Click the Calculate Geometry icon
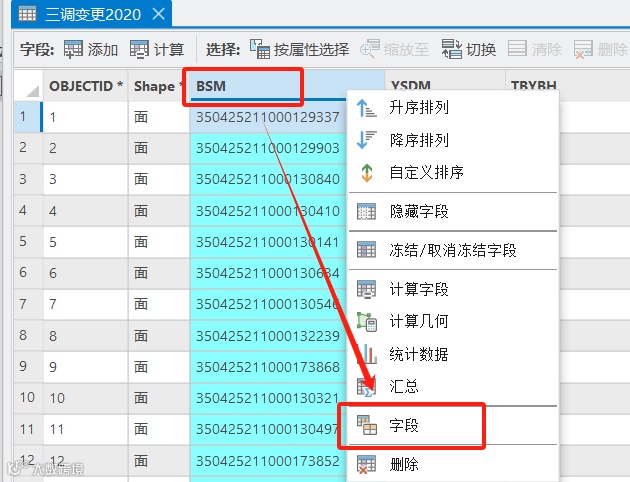The height and width of the screenshot is (482, 630). point(367,322)
